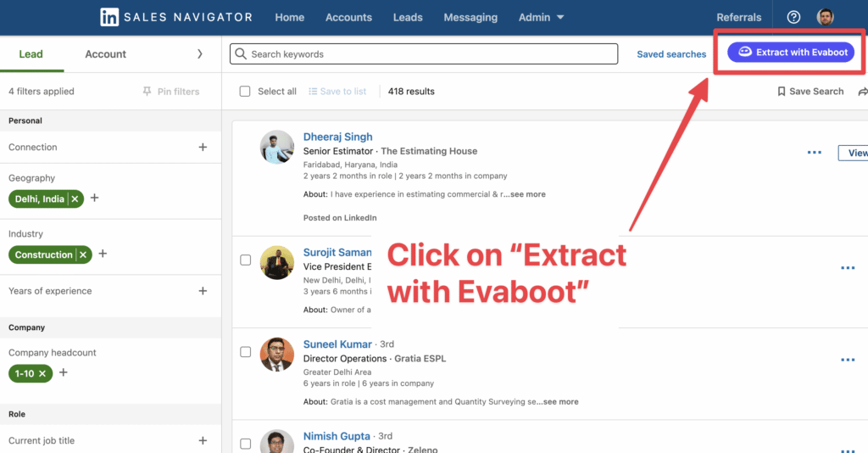
Task: Open the Admin dropdown menu
Action: (x=541, y=17)
